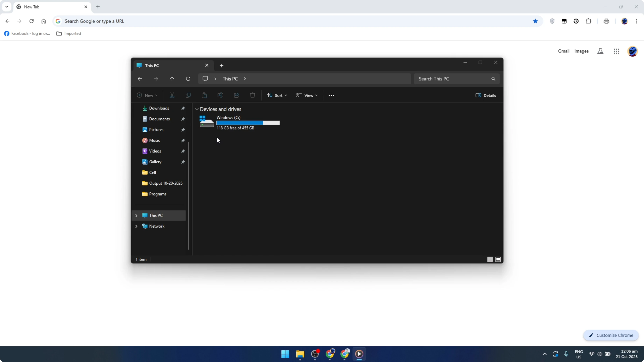
Task: Open Chrome Extensions puzzle icon
Action: (589, 21)
